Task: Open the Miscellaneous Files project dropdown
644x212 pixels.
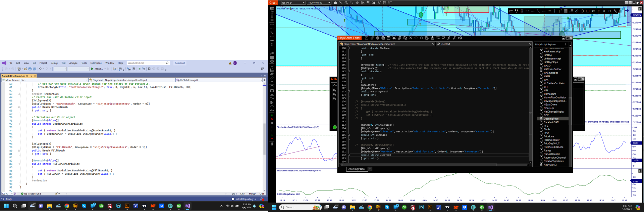Action: 44,80
